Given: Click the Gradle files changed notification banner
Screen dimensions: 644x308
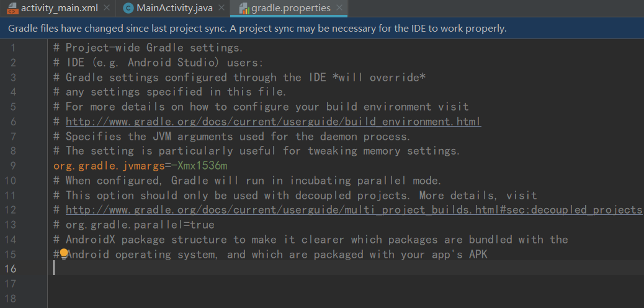Looking at the screenshot, I should coord(322,29).
